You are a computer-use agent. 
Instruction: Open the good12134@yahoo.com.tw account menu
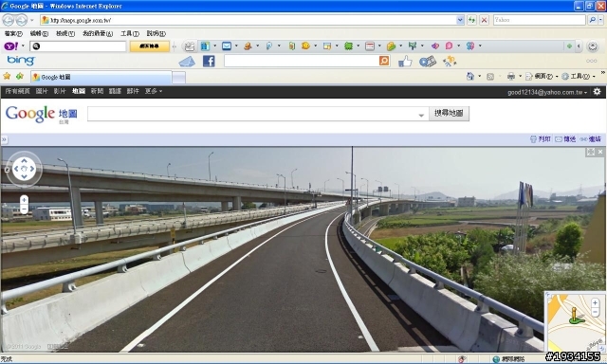(x=547, y=92)
